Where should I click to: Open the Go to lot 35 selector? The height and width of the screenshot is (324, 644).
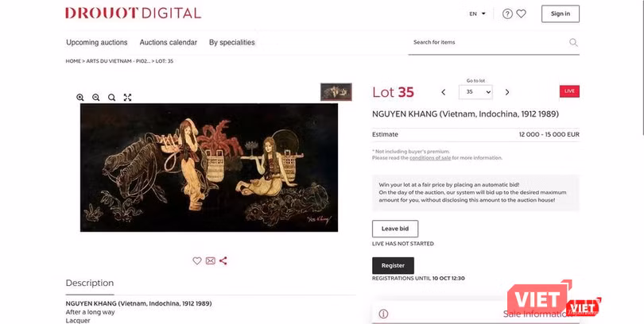tap(475, 92)
